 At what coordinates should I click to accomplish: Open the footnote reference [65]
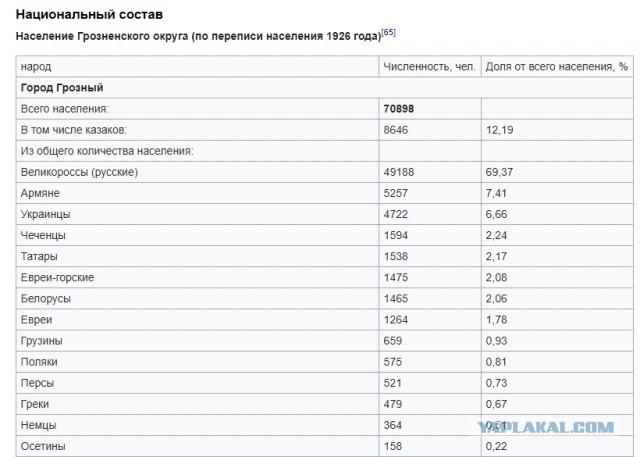point(388,33)
